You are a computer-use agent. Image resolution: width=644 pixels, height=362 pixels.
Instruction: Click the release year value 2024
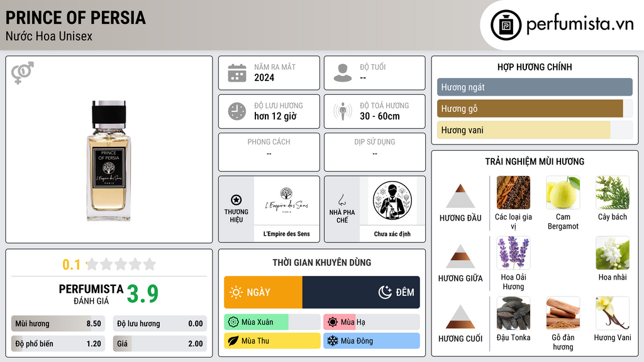(264, 77)
